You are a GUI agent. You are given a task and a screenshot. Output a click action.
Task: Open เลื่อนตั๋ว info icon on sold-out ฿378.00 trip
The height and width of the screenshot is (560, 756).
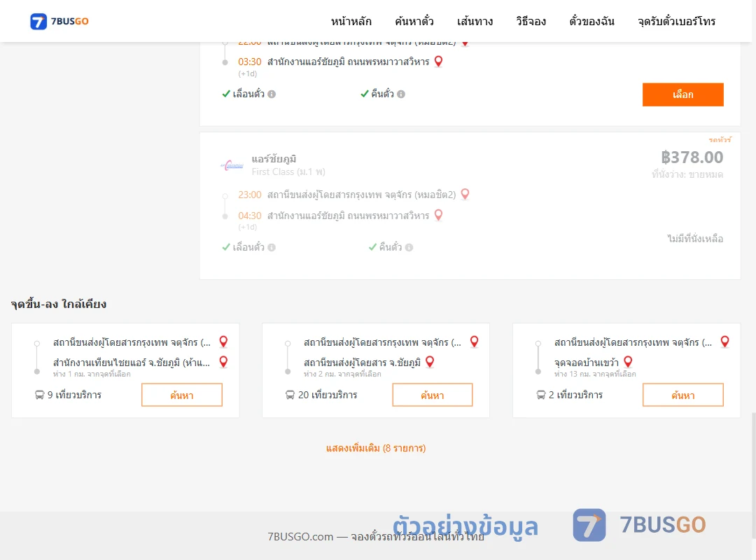click(x=272, y=247)
